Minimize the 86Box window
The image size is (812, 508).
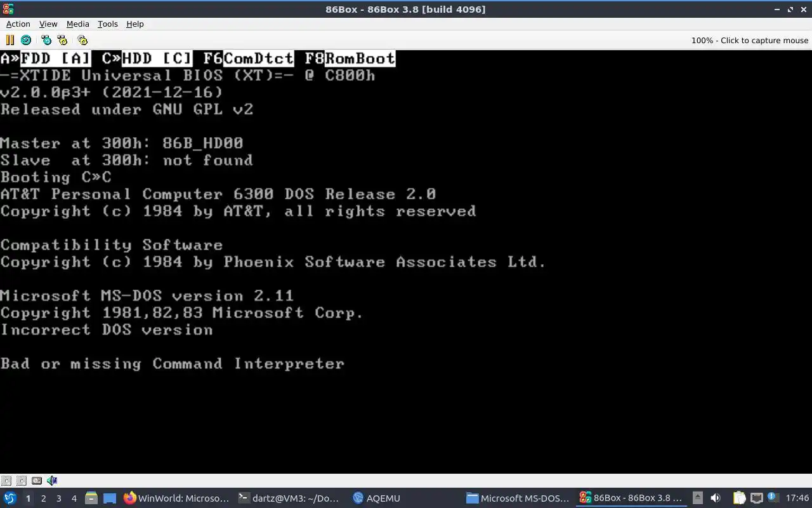point(777,10)
